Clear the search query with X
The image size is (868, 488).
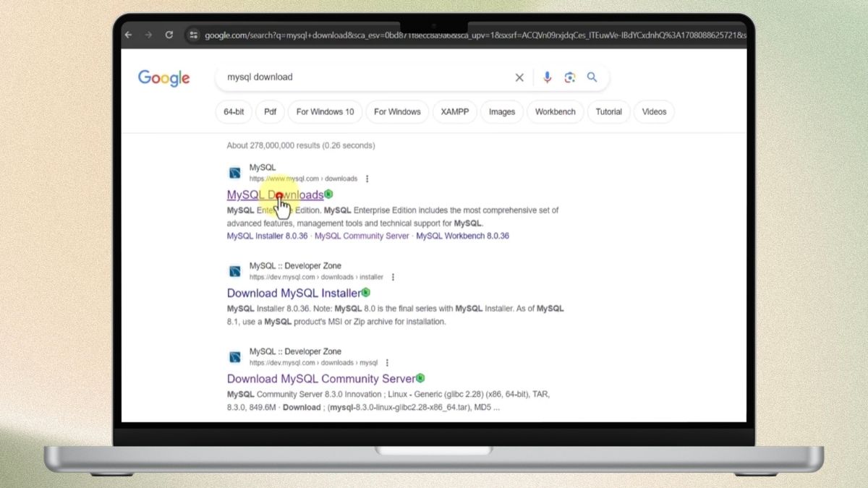[519, 77]
